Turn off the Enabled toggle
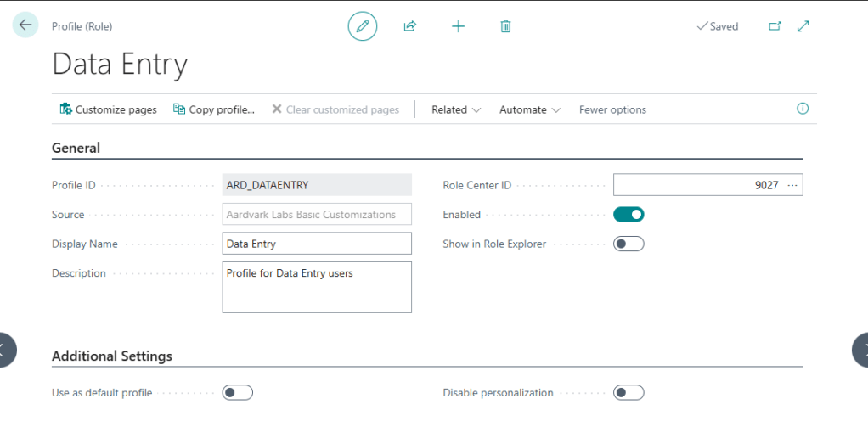The image size is (868, 421). (628, 215)
